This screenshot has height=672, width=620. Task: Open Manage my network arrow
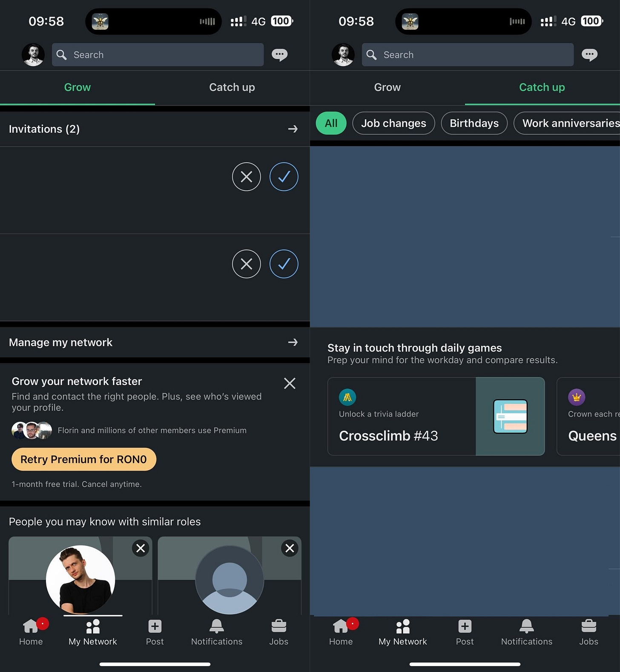click(293, 342)
